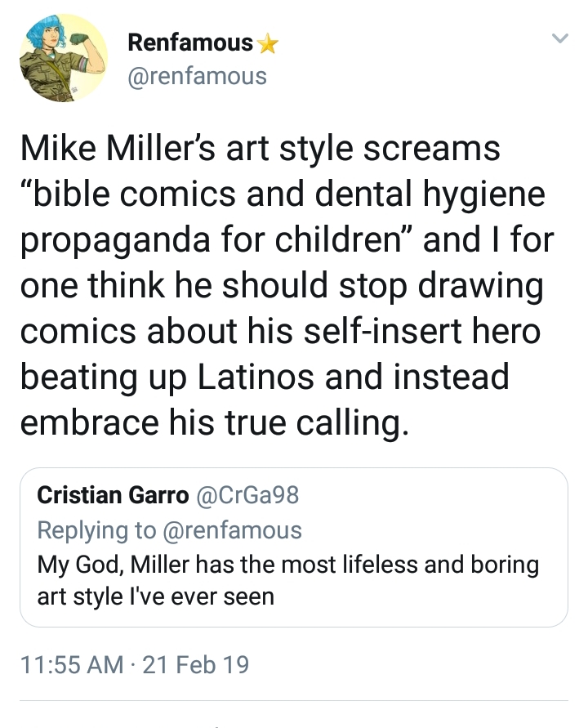
Task: Open Cristian Garro's profile from quoted tweet
Action: pos(113,495)
